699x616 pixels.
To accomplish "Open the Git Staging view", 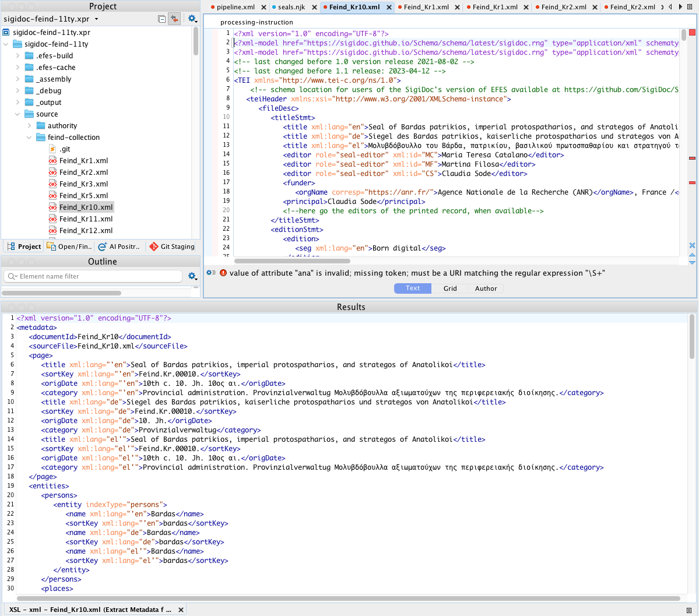I will coord(173,247).
